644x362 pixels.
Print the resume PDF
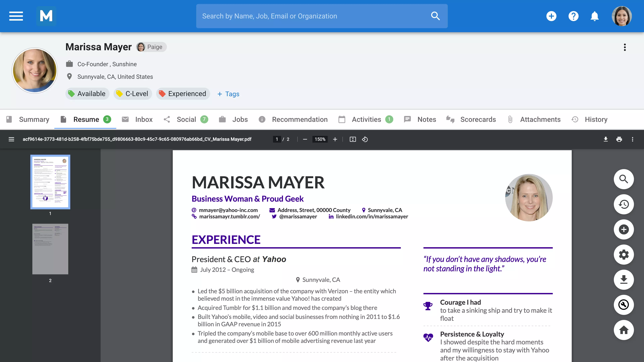pos(619,139)
